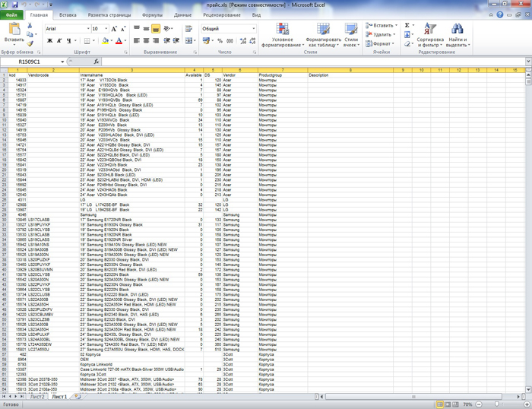Open Найти и выделить binoculars
The width and height of the screenshot is (532, 409).
(x=458, y=35)
